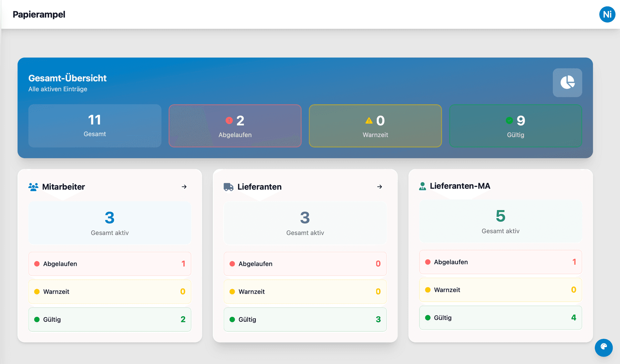
Task: Click the yellow Warnzeit color dot
Action: point(37,291)
